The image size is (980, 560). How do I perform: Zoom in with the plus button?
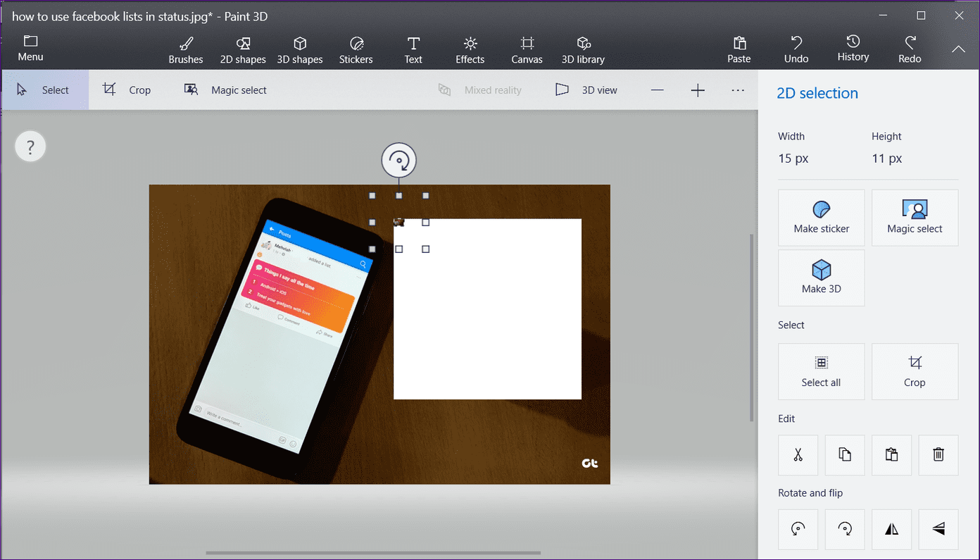coord(698,90)
